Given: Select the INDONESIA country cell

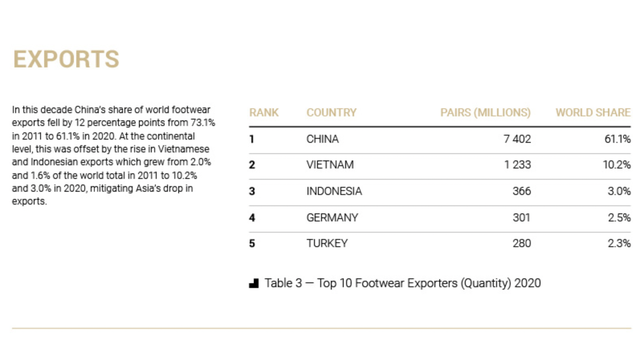Looking at the screenshot, I should click(x=334, y=191).
